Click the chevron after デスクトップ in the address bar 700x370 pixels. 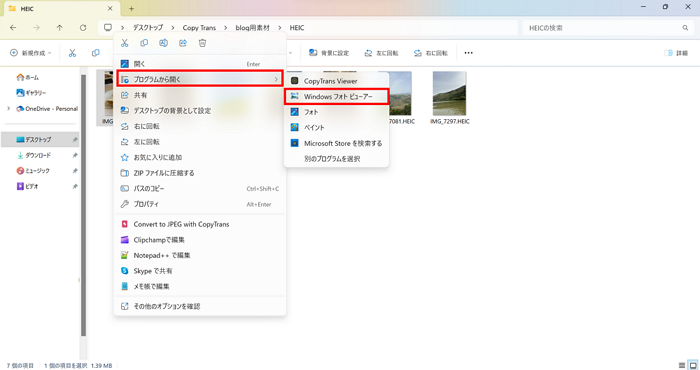pyautogui.click(x=173, y=28)
